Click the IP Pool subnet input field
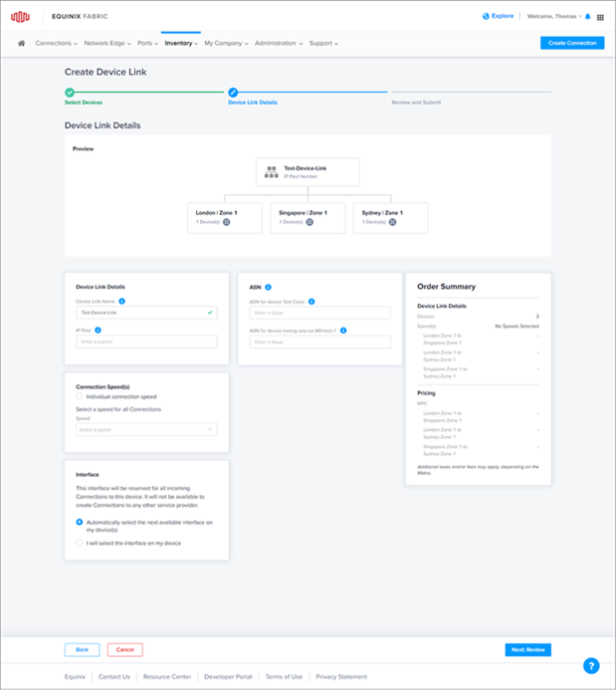Viewport: 616px width, 690px height. [146, 342]
